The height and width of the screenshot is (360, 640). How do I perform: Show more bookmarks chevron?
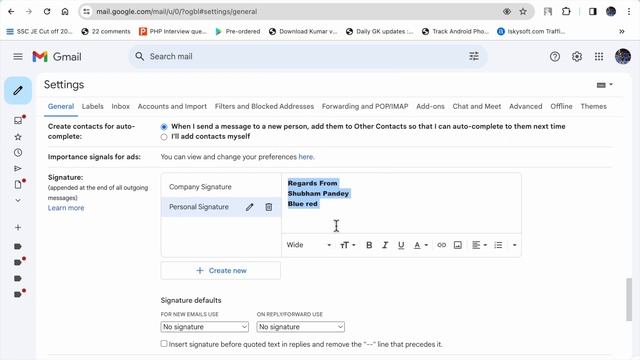pyautogui.click(x=622, y=31)
